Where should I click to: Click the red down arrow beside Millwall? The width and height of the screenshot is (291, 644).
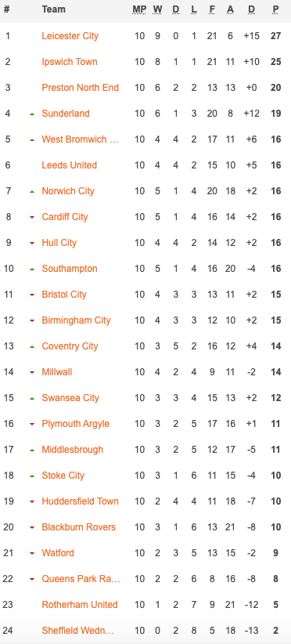pos(32,372)
